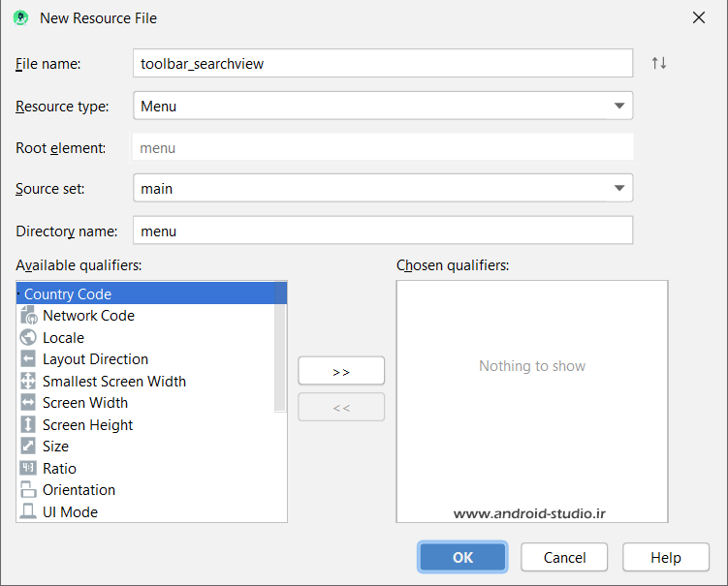Open Help for this dialog
Viewport: 728px width, 586px height.
pyautogui.click(x=665, y=557)
